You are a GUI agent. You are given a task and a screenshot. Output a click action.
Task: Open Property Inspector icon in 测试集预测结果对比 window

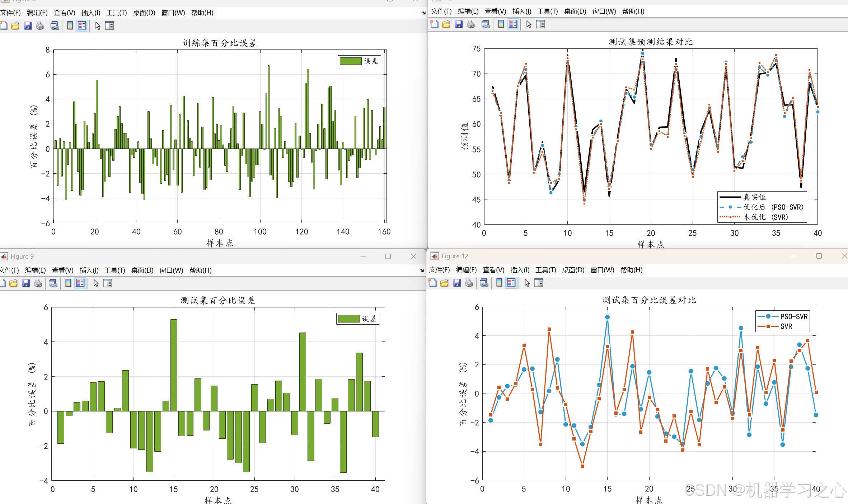pos(540,24)
